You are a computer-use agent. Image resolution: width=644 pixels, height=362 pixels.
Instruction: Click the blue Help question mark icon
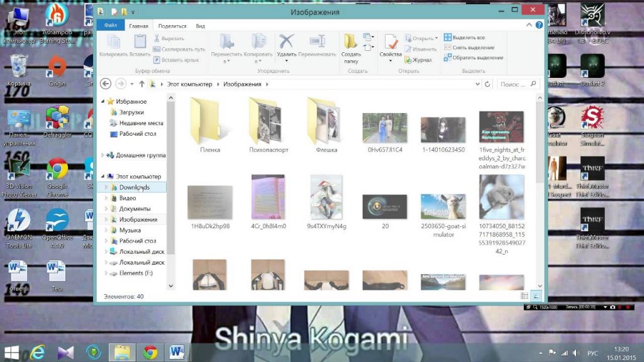click(x=539, y=25)
